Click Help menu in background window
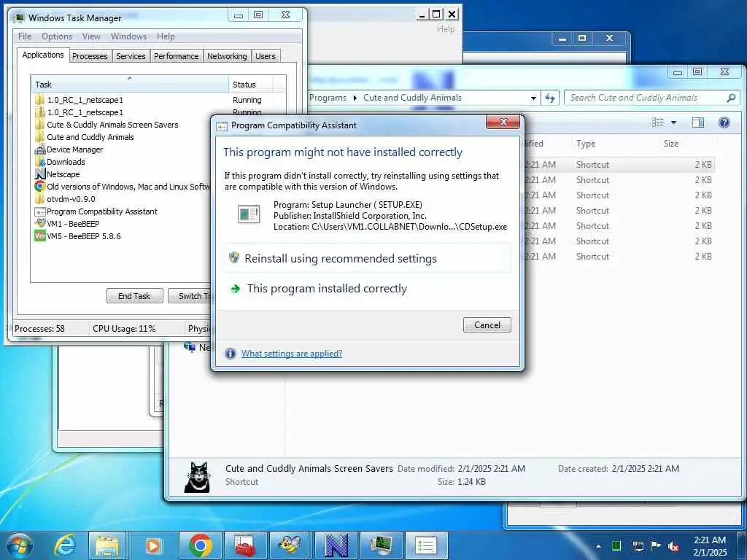Viewport: 747px width, 560px height. (446, 29)
